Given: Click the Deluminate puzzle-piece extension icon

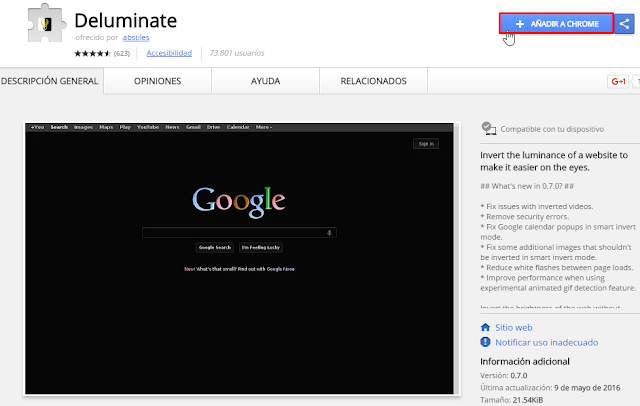Looking at the screenshot, I should [x=47, y=23].
